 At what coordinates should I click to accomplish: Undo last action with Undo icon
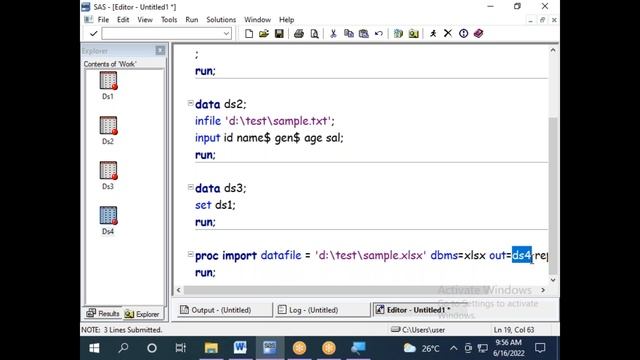pyautogui.click(x=379, y=33)
